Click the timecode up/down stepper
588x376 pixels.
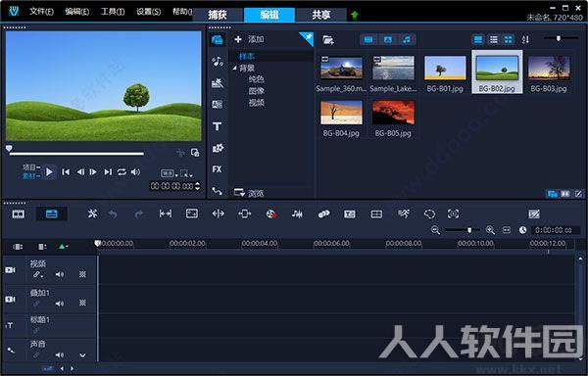198,186
